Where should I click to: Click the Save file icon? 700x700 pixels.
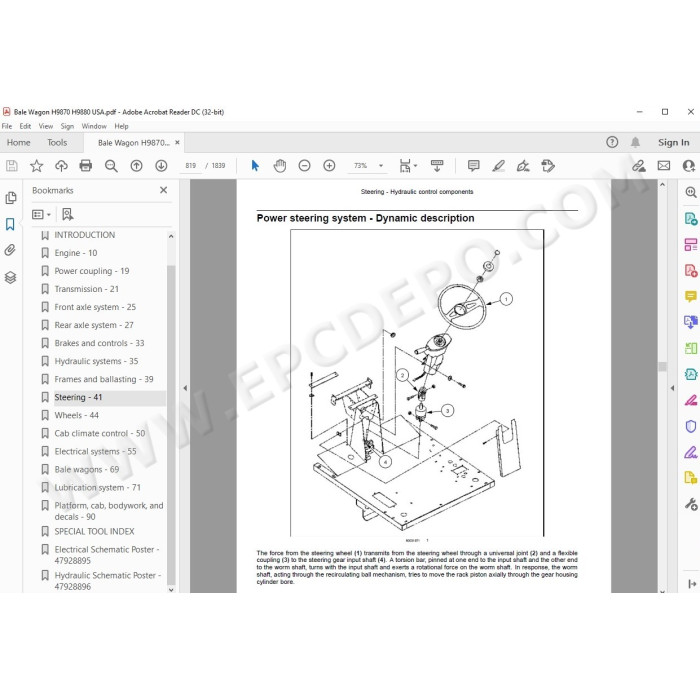tap(12, 166)
